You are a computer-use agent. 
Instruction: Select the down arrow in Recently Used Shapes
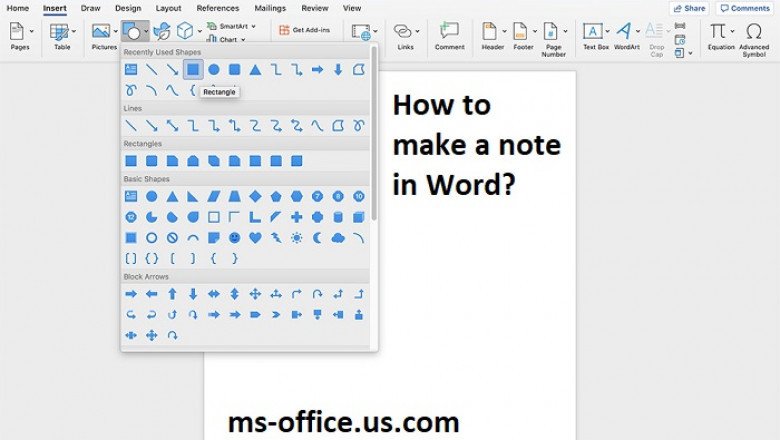point(338,70)
